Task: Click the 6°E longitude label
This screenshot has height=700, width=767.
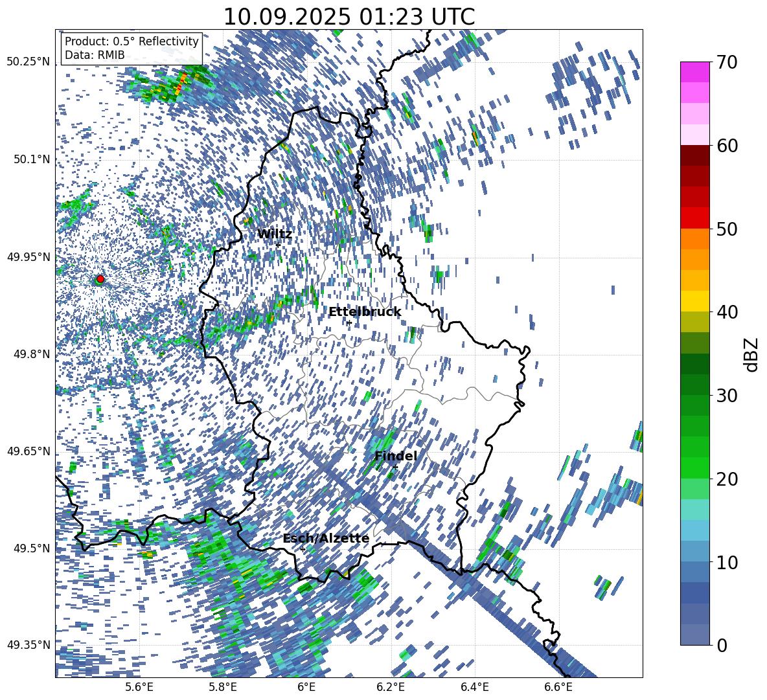Action: pyautogui.click(x=306, y=687)
